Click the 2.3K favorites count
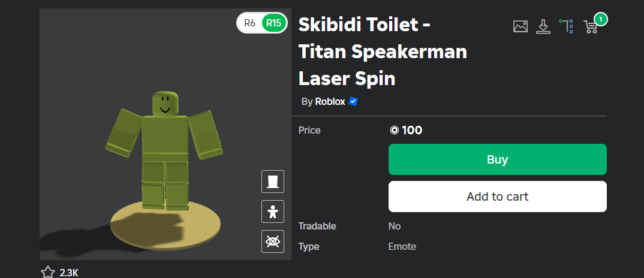 tap(69, 273)
